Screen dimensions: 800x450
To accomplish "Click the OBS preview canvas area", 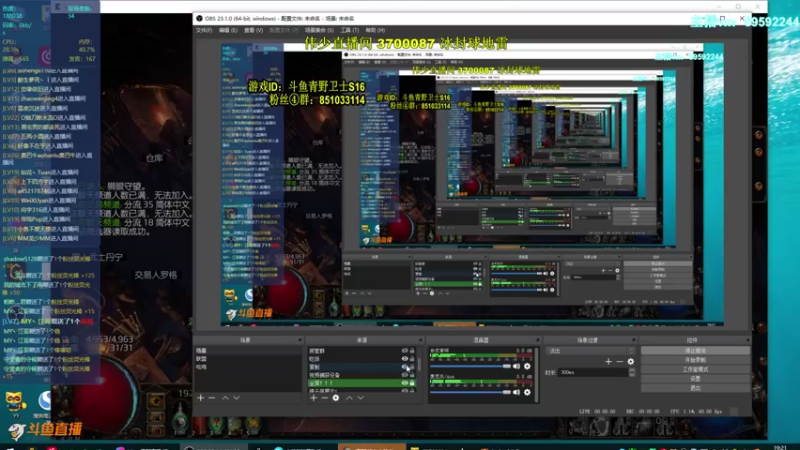I will coord(472,185).
